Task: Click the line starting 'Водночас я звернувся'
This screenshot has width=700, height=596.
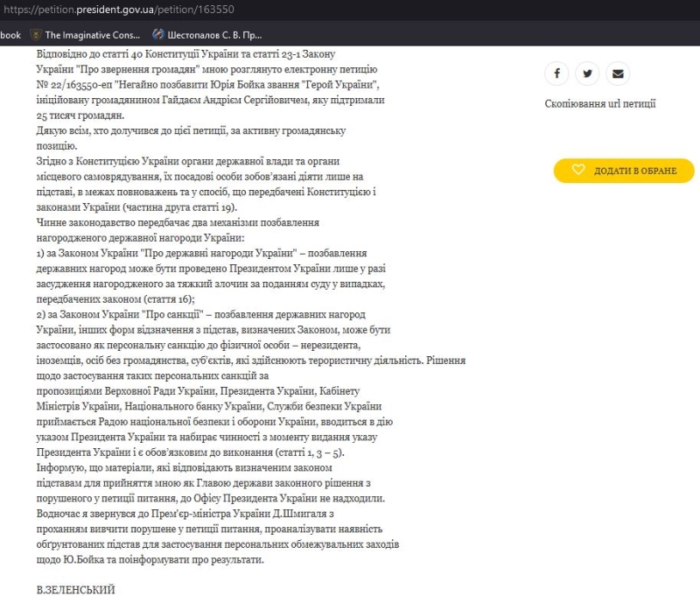Action: click(x=185, y=515)
